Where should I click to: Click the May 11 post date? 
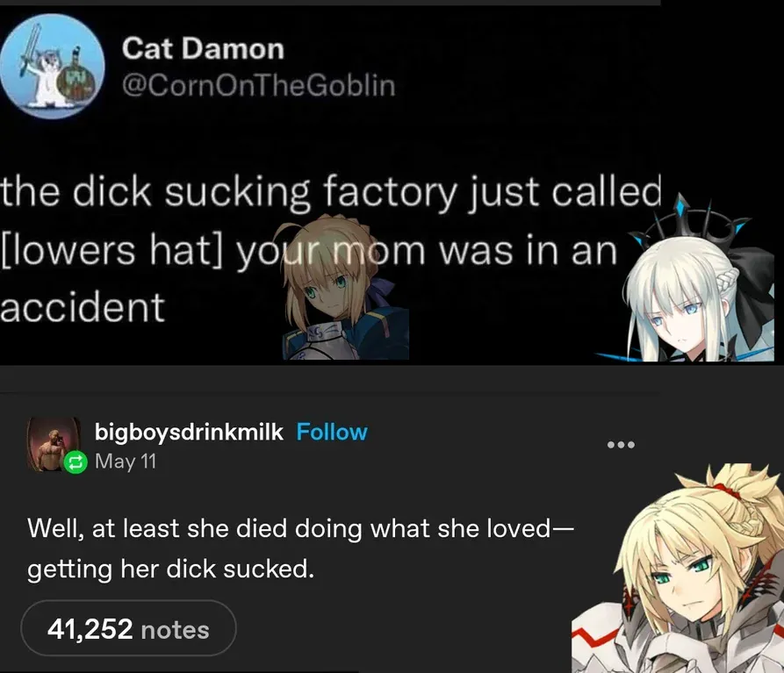[126, 462]
